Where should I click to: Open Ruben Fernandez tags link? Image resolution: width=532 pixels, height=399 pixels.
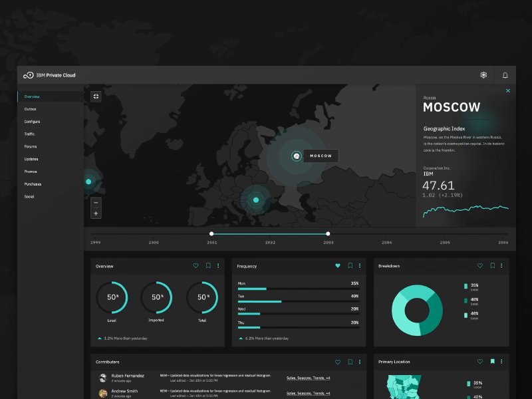[309, 378]
